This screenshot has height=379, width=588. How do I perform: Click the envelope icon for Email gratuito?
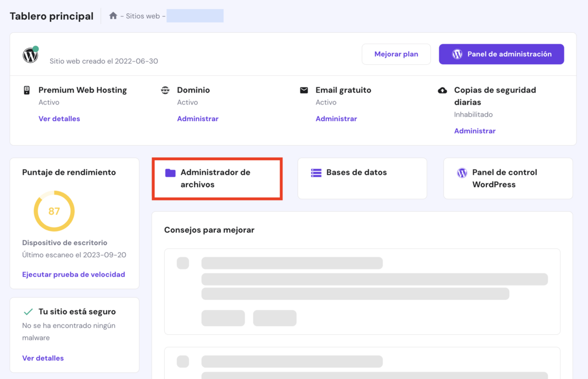point(303,90)
